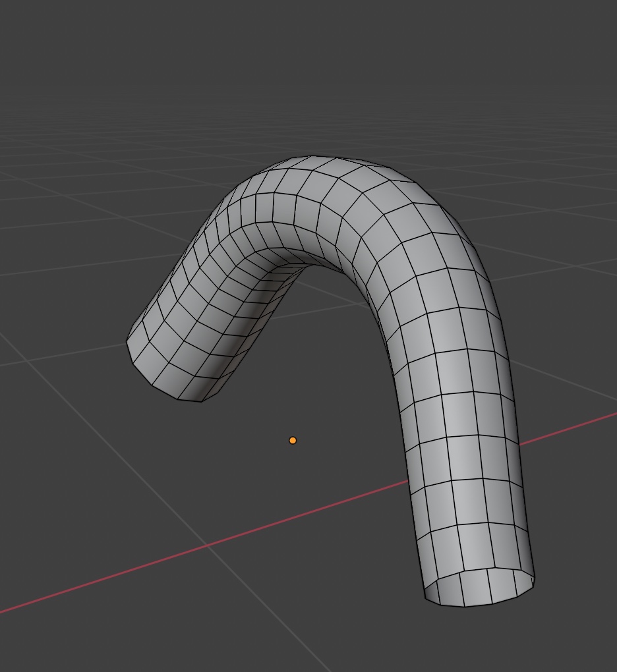The image size is (617, 672).
Task: Click where a grid line crosses the red axis
Action: [208, 545]
